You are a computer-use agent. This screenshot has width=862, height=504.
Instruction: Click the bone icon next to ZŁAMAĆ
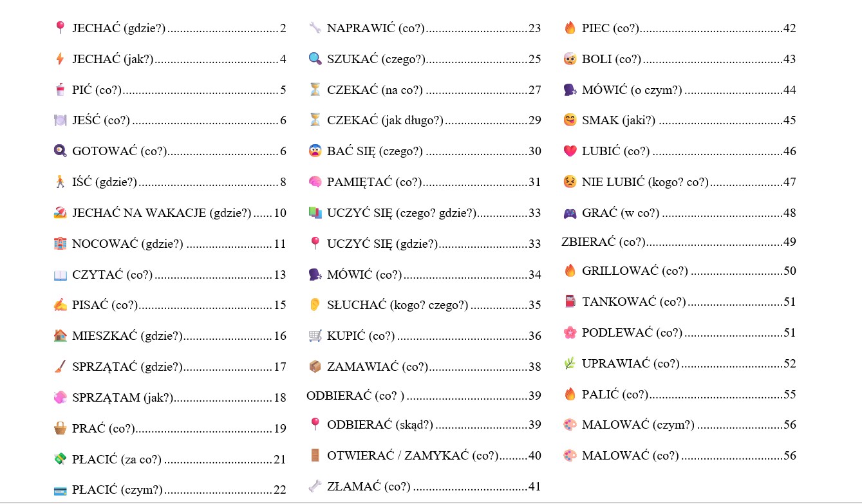(x=315, y=487)
